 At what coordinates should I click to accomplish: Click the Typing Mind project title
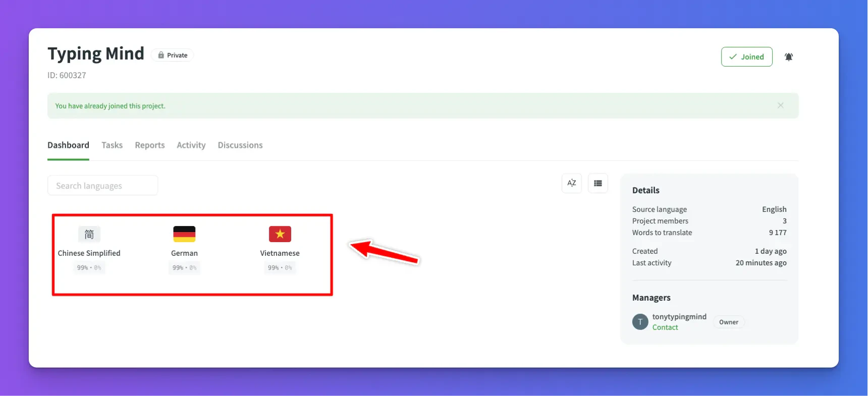96,53
